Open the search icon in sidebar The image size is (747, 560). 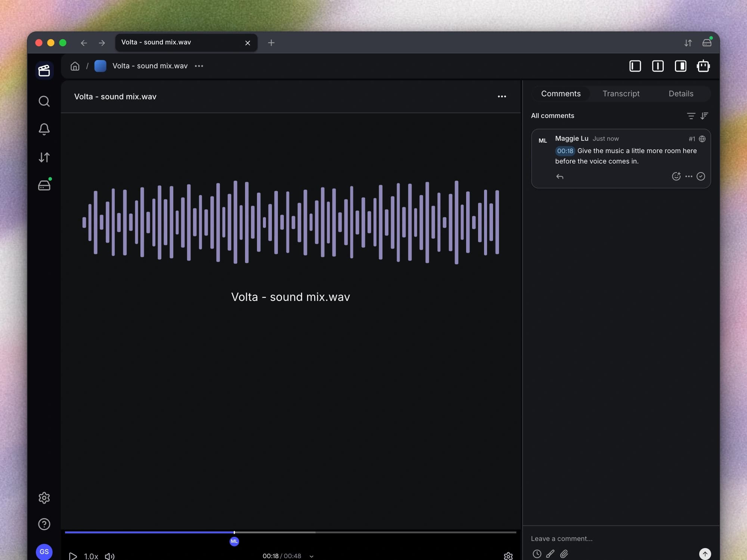[x=44, y=101]
